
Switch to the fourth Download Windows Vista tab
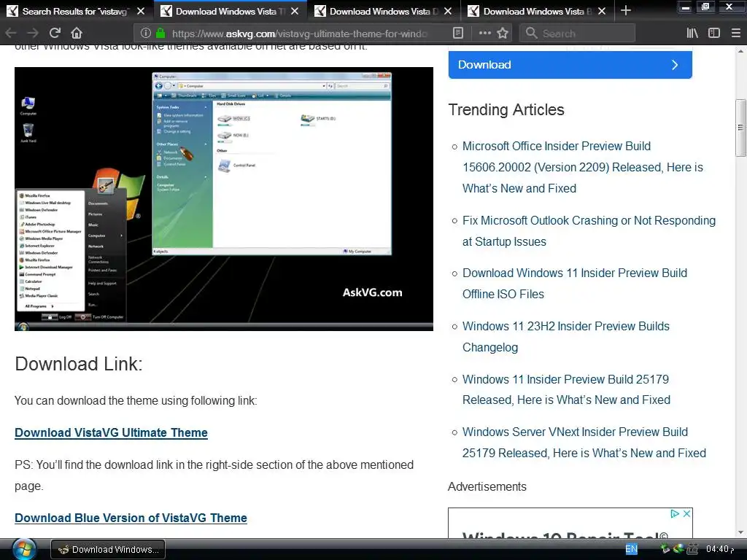(x=533, y=11)
